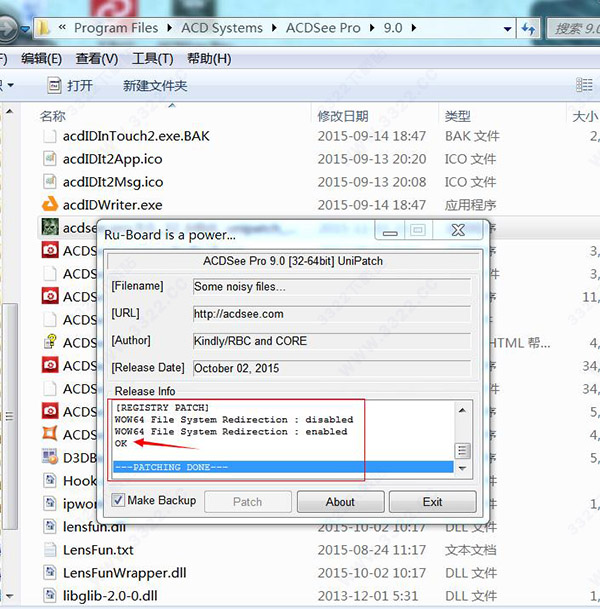
Task: Click the lensfun.dll file icon
Action: point(50,526)
